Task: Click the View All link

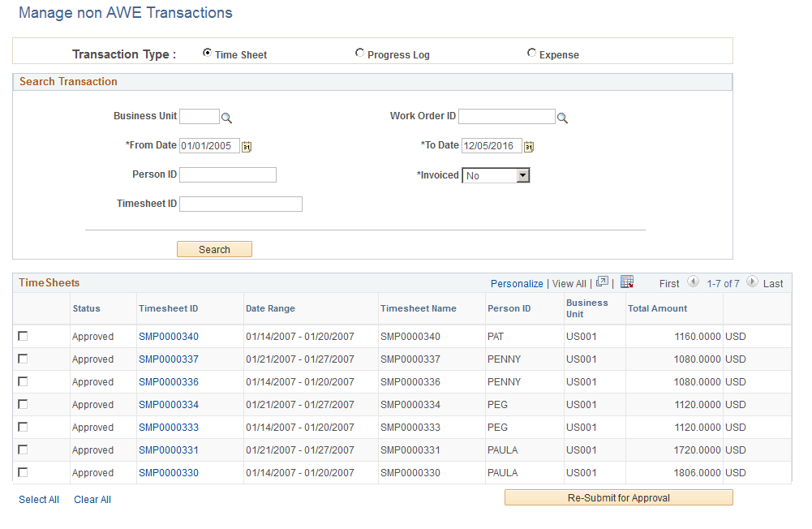Action: [x=569, y=283]
